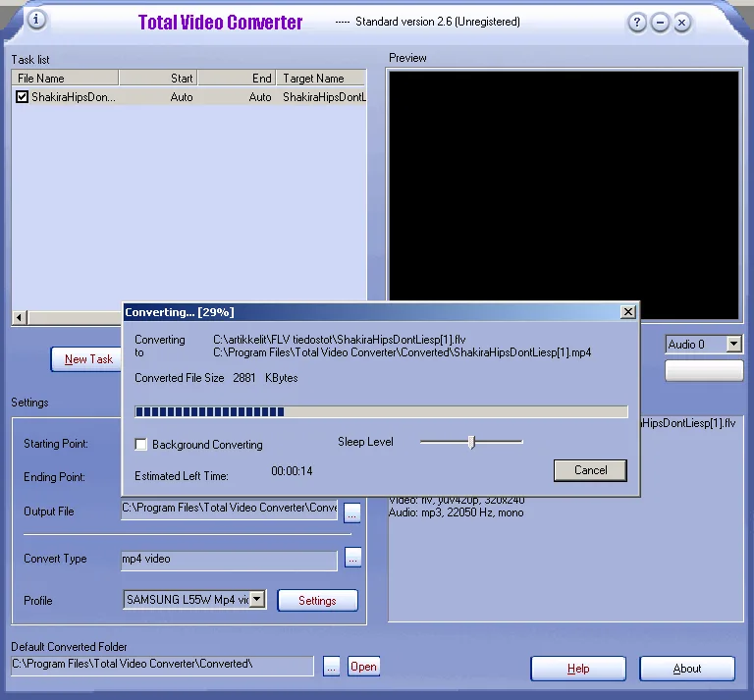This screenshot has height=700, width=754.
Task: Click the minimize icon in the header
Action: click(x=660, y=23)
